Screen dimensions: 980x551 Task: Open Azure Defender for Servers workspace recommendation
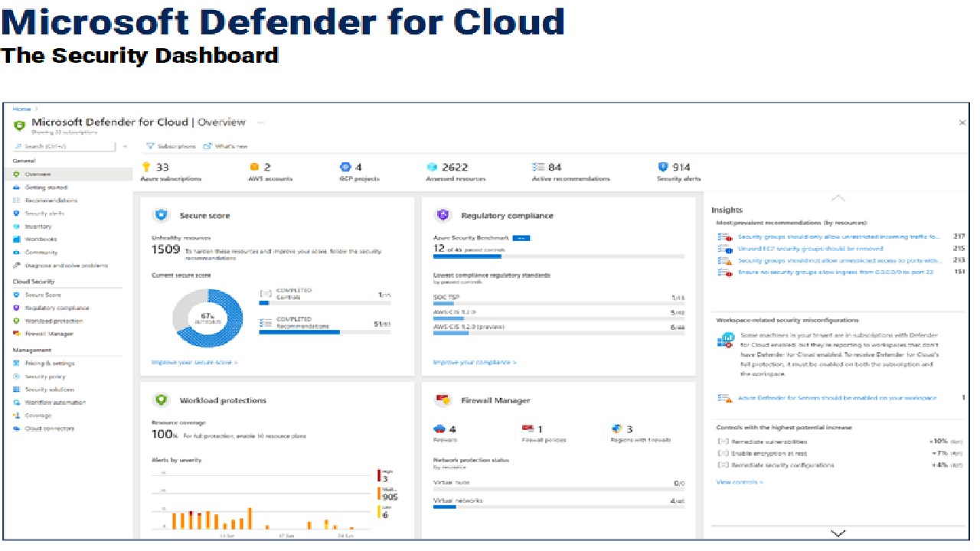837,398
